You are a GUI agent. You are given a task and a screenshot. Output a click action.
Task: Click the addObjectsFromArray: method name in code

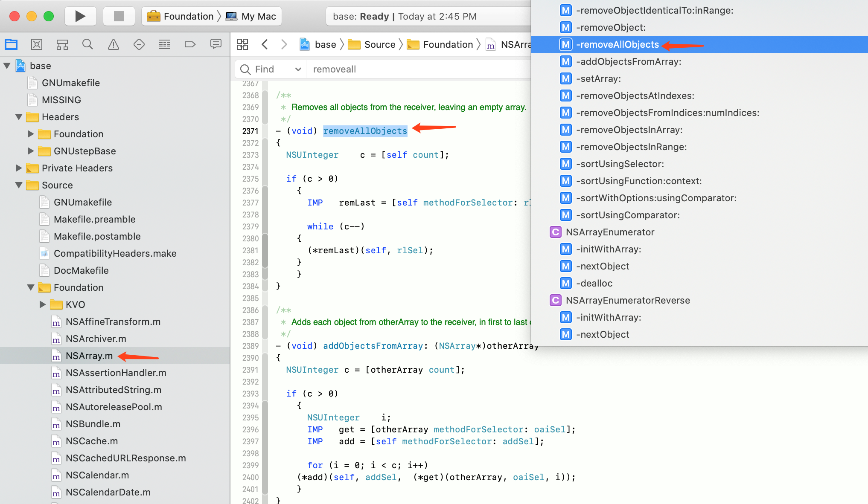pyautogui.click(x=373, y=346)
